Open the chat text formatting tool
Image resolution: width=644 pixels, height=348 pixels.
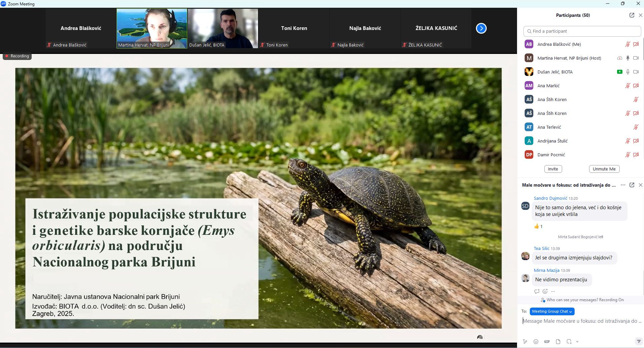point(525,342)
